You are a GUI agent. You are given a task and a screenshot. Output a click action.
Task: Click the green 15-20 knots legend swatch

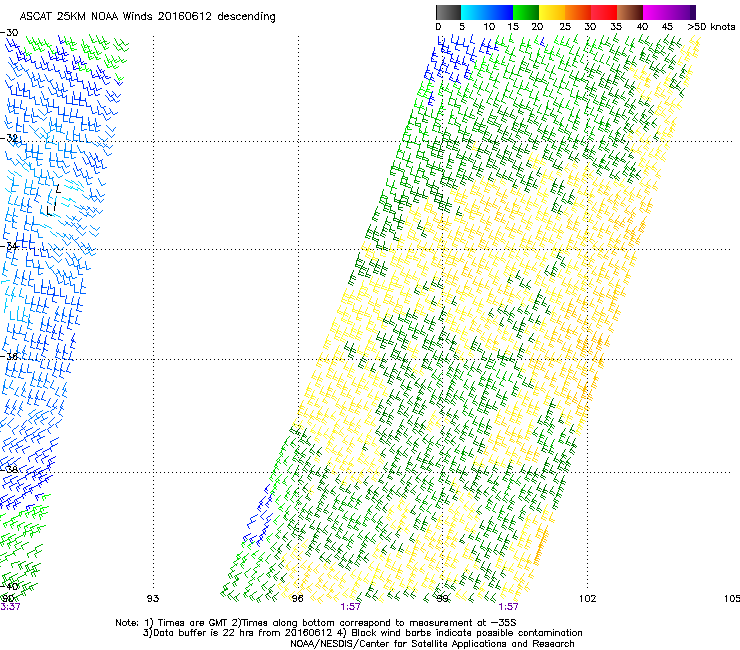coord(526,12)
